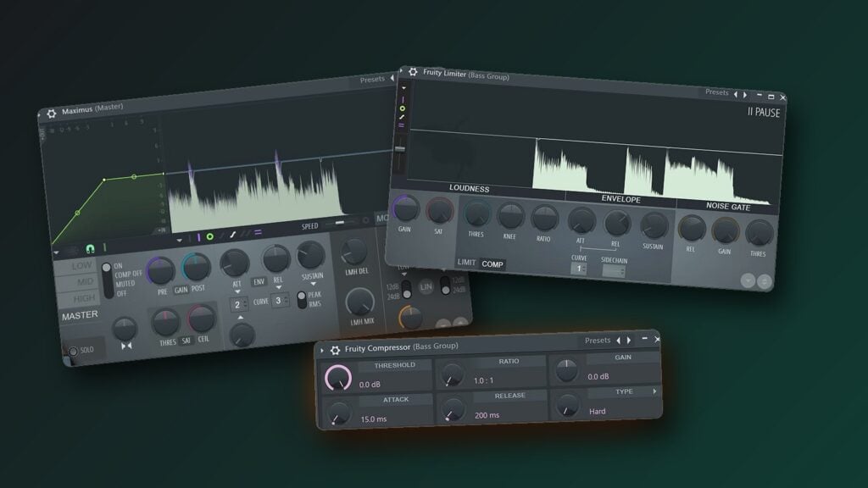Toggle the ON/COMP OFF/MUTED/OFF band switch
This screenshot has height=488, width=868.
(x=107, y=280)
